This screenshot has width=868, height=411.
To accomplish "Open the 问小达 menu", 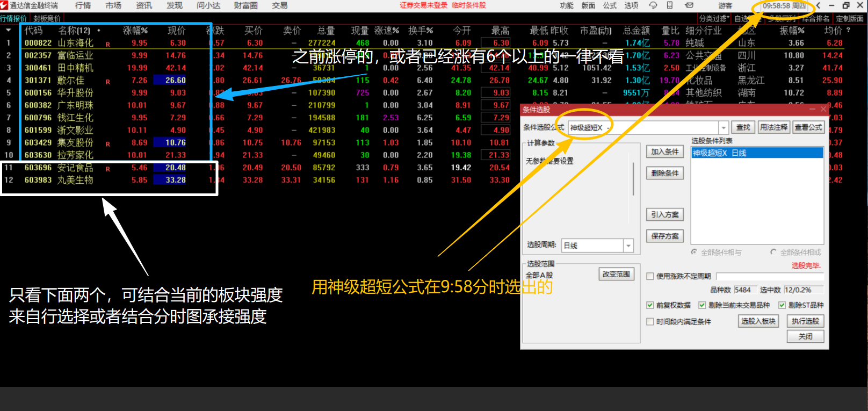I will (208, 5).
